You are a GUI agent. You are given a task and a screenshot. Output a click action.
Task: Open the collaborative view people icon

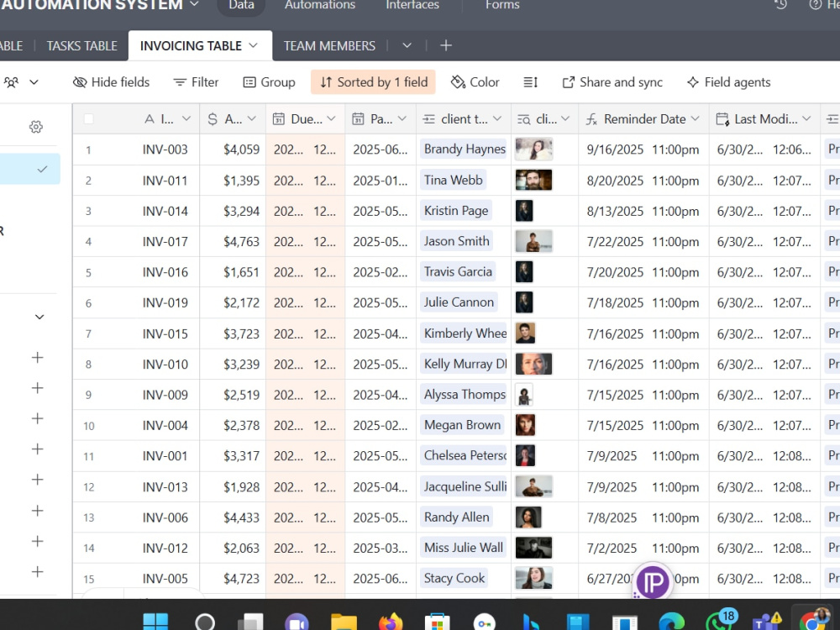click(11, 82)
